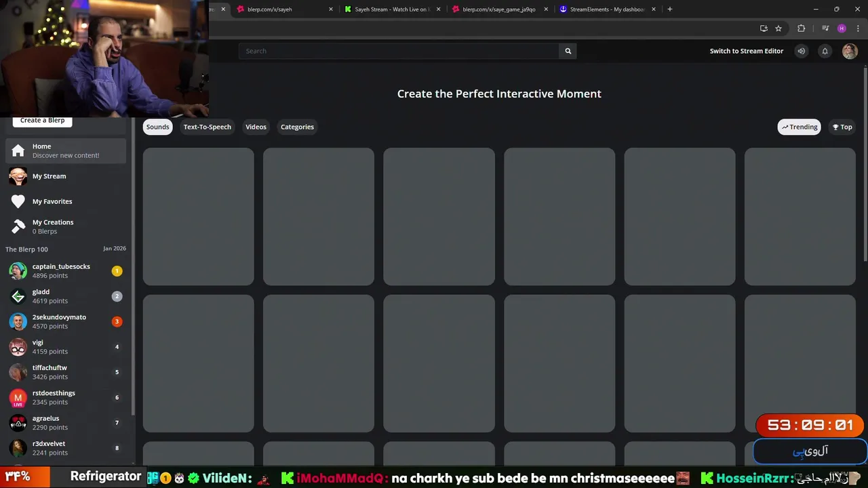This screenshot has width=868, height=488.
Task: Switch to blerp.com/x/saye_game tab
Action: (500, 9)
